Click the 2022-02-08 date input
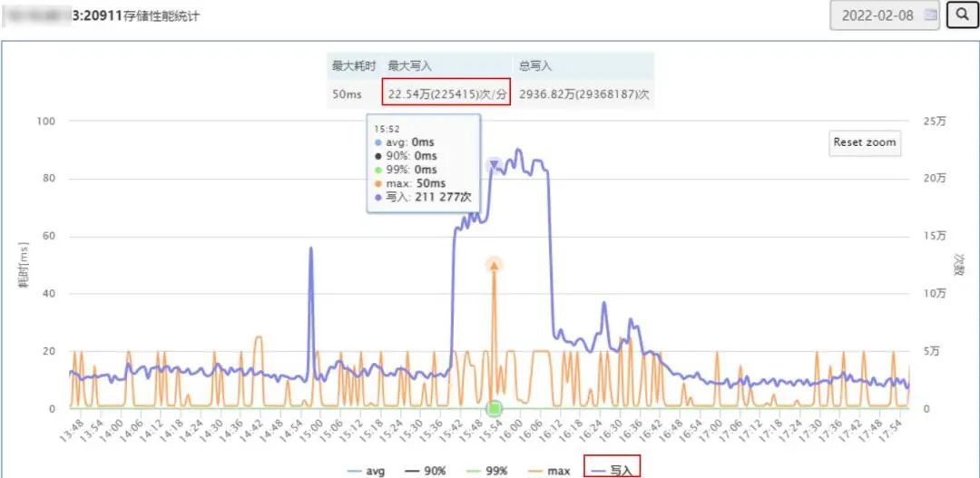Screen dimensions: 980x478 click(x=885, y=15)
